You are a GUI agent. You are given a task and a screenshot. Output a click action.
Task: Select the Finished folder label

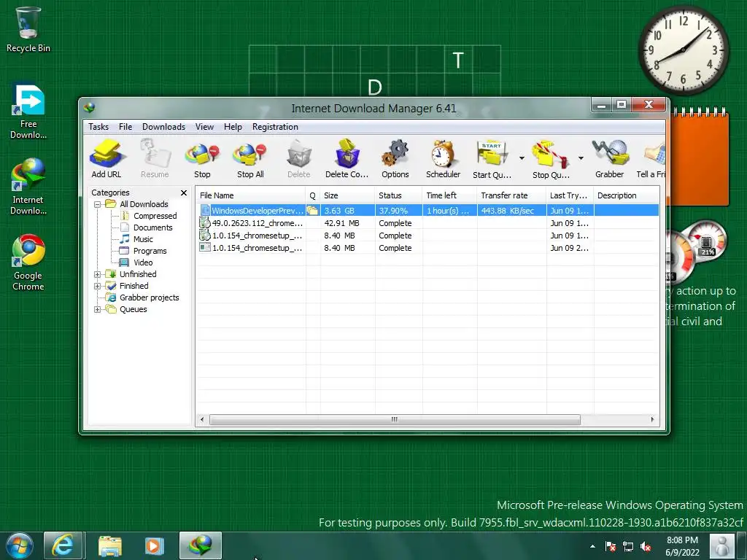coord(134,286)
